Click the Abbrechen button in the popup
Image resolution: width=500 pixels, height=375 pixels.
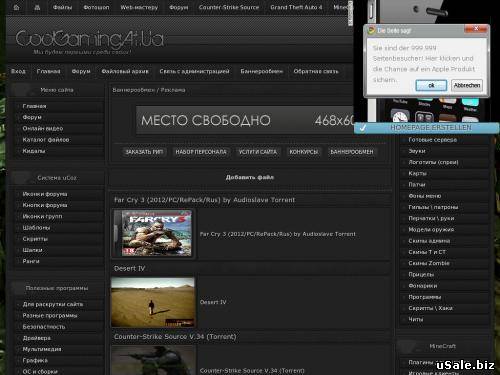tap(467, 85)
